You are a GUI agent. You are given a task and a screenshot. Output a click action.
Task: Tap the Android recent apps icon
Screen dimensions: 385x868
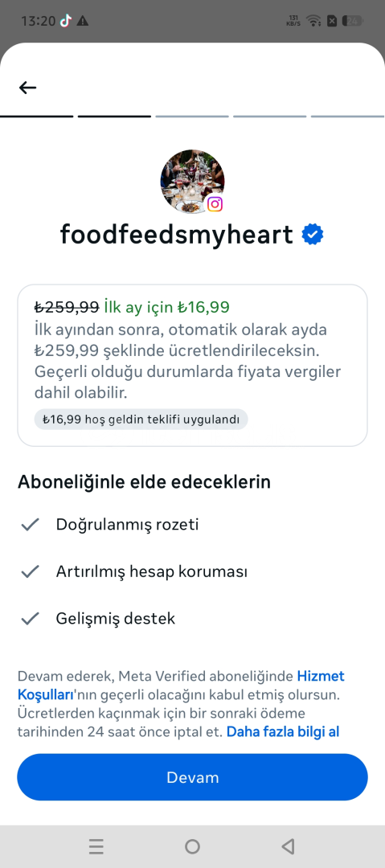[x=96, y=846]
